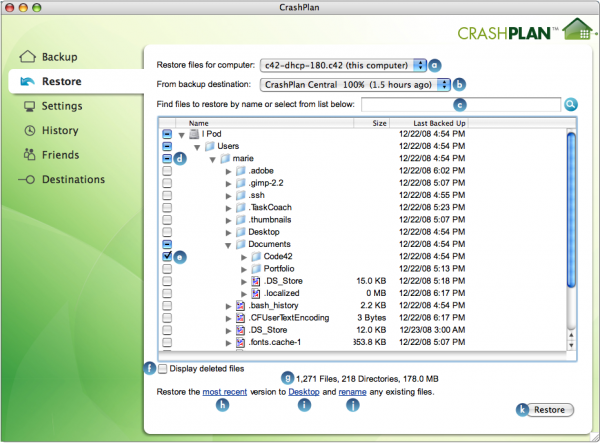This screenshot has height=443, width=600.
Task: Click the Desktop folder icon
Action: click(x=240, y=232)
